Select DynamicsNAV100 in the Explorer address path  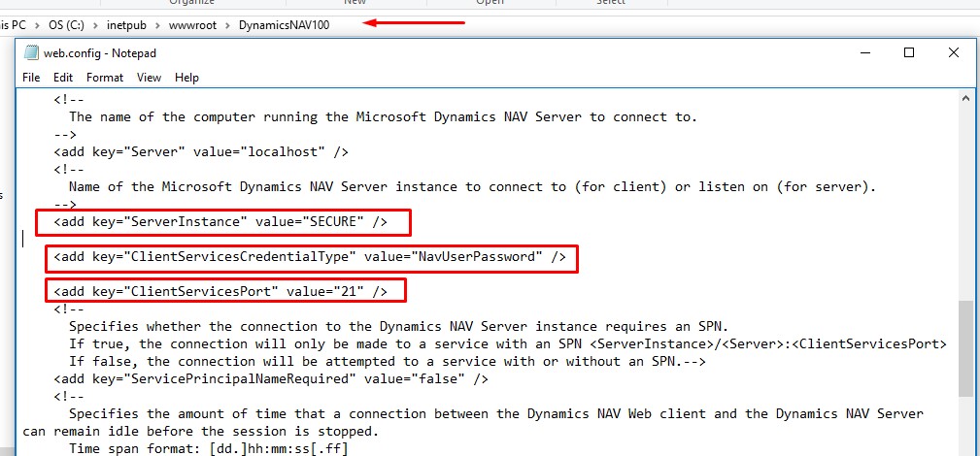click(x=284, y=25)
